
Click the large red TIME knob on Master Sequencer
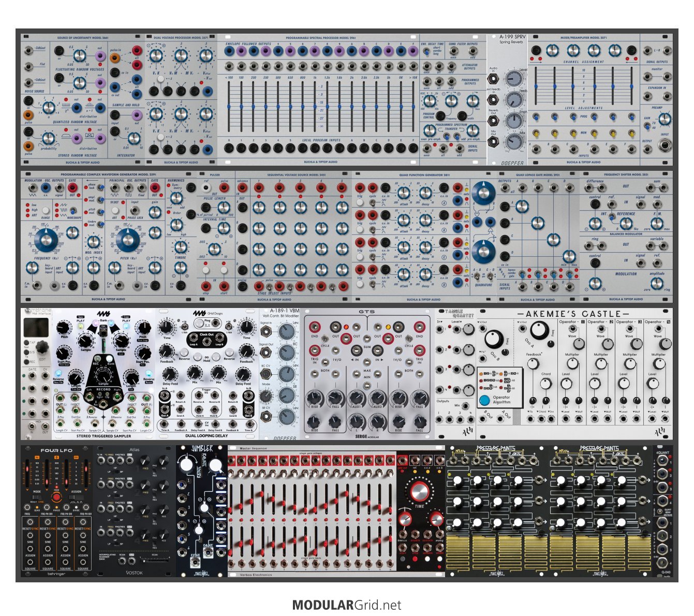(419, 489)
